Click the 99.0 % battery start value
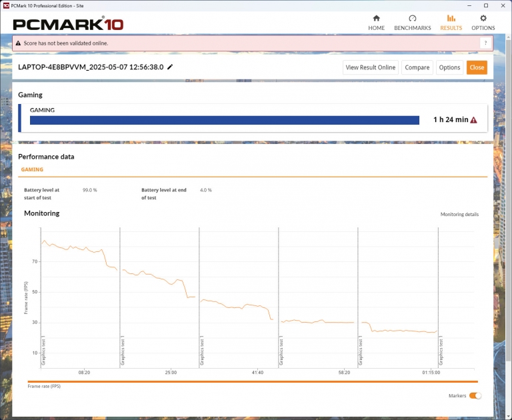Image resolution: width=512 pixels, height=420 pixels. pyautogui.click(x=90, y=190)
